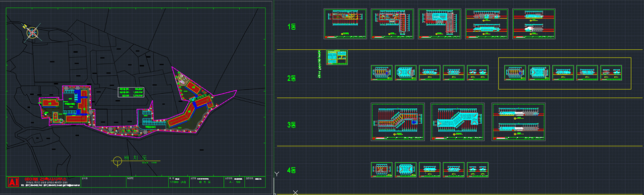644x195 pixels.
Task: Open the 4동 roof plan sheet
Action: (405, 170)
